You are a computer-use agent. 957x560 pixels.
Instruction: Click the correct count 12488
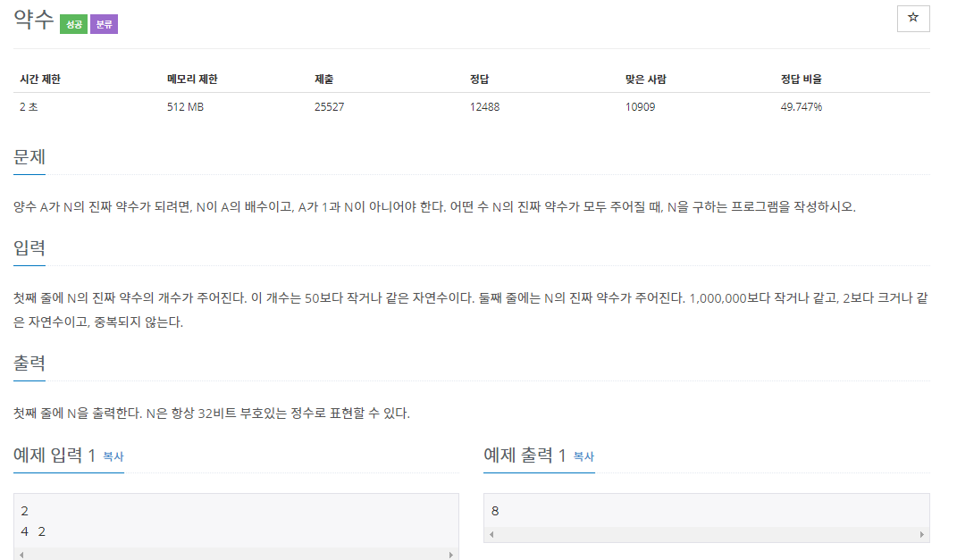[484, 107]
